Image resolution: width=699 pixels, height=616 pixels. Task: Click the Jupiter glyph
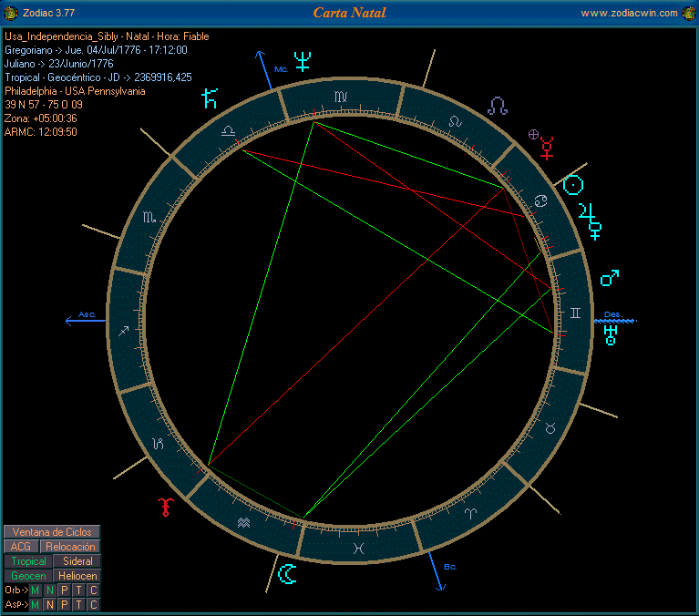point(587,212)
